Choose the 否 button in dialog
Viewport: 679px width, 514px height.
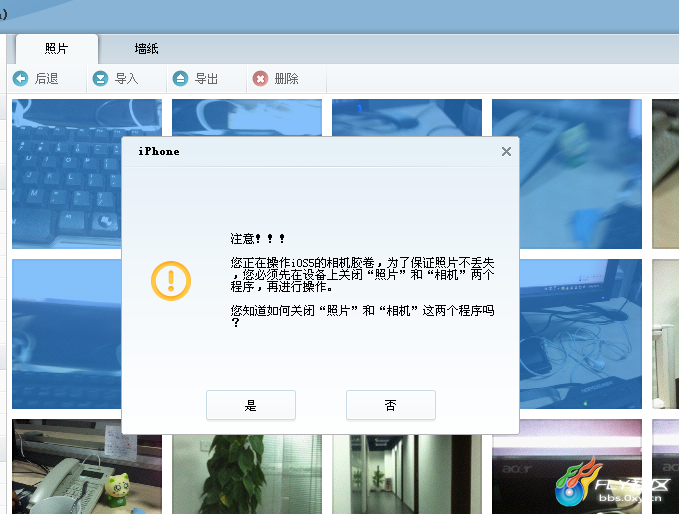click(x=391, y=405)
